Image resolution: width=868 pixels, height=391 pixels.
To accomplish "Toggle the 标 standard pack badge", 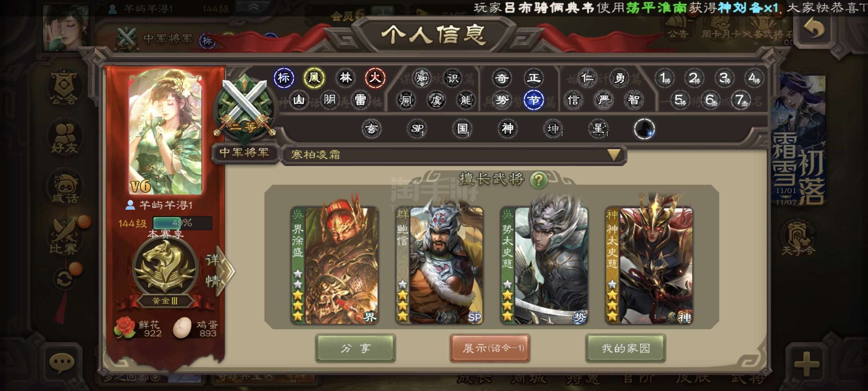I will [x=284, y=78].
